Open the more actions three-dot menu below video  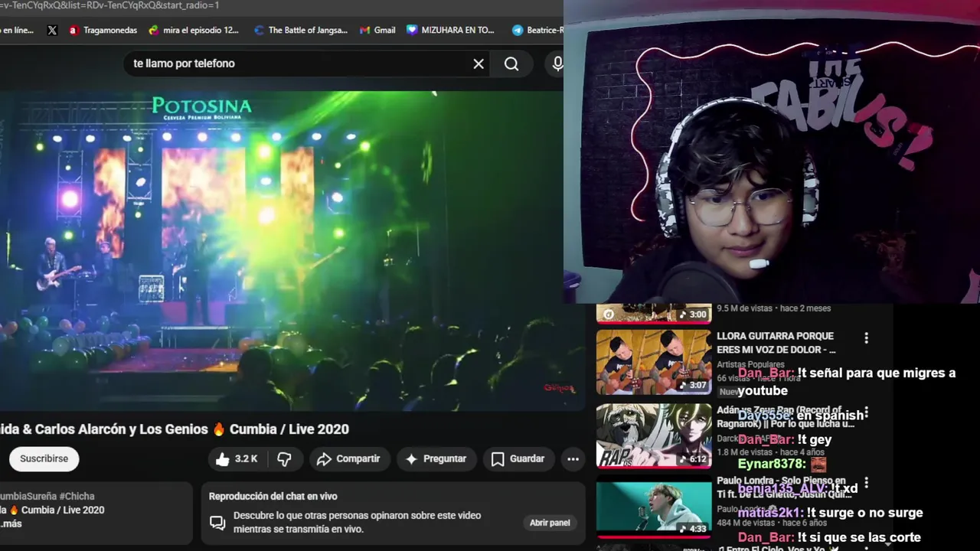pyautogui.click(x=573, y=458)
